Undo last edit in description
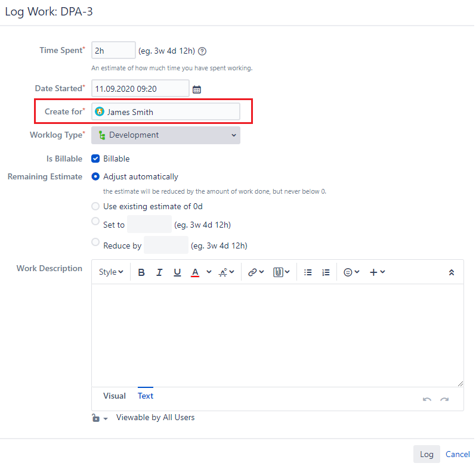476x466 pixels. 427,399
